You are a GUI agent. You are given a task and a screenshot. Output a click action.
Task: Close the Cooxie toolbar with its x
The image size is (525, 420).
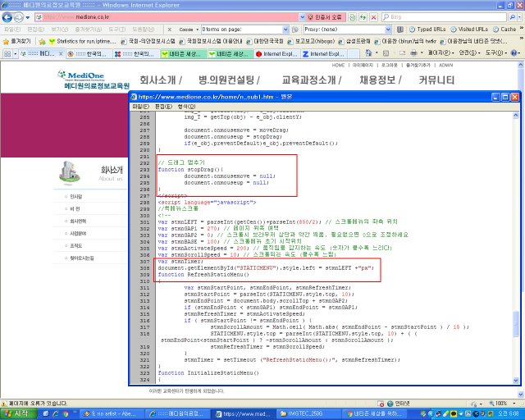(x=170, y=30)
